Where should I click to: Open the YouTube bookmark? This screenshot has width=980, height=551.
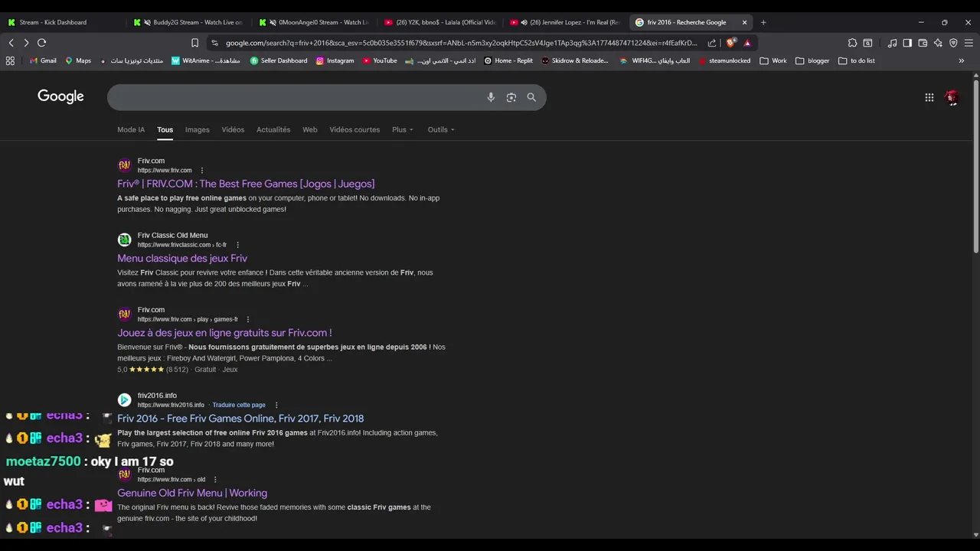point(380,60)
